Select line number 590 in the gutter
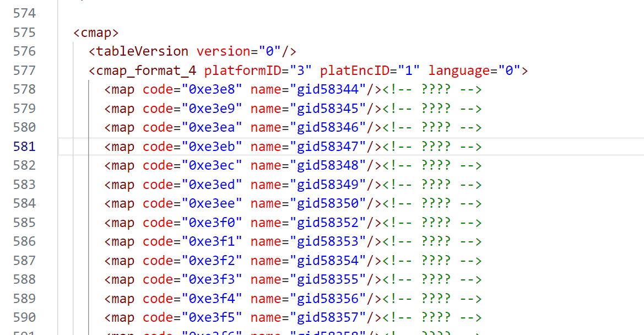 coord(24,317)
